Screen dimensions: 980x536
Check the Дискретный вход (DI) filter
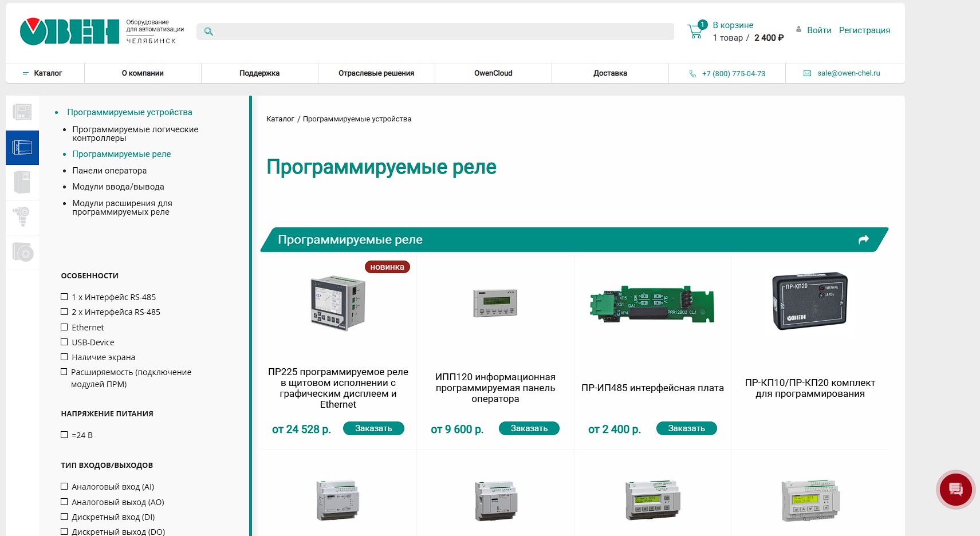(x=64, y=517)
